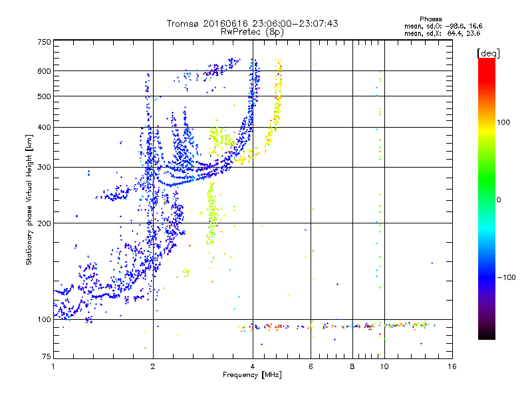Image resolution: width=532 pixels, height=399 pixels.
Task: Click the '[deg]' colorbar unit label
Action: pyautogui.click(x=488, y=53)
